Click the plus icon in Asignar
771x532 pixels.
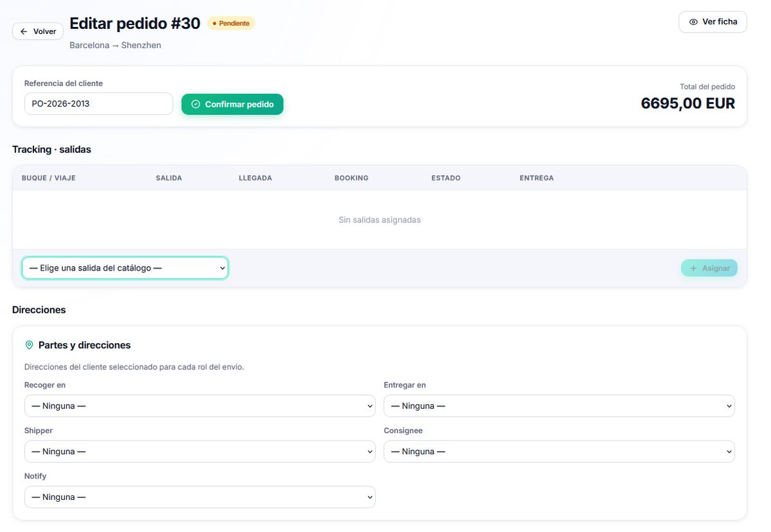(693, 268)
